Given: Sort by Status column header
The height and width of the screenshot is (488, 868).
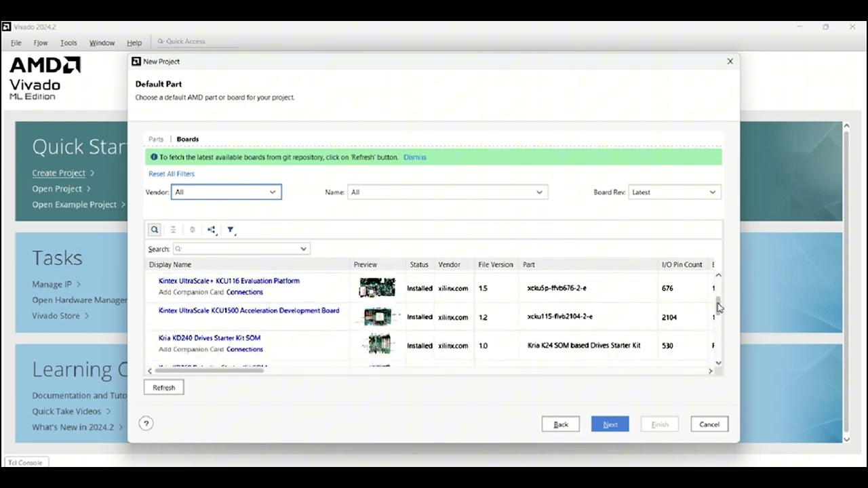Looking at the screenshot, I should 419,264.
